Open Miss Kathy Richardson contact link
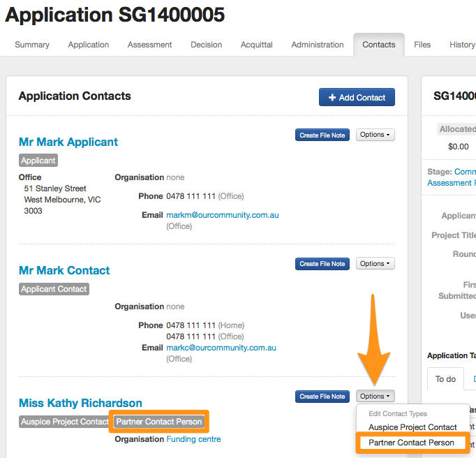 point(80,403)
